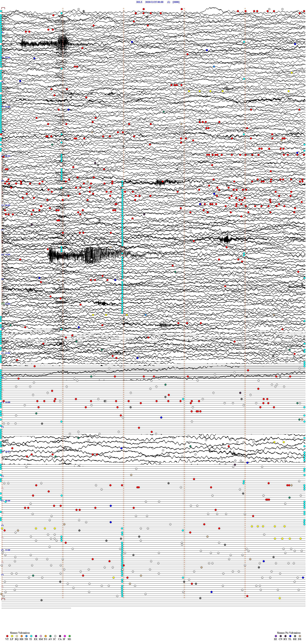Click the 2020/12/25 00:00 date header

click(154, 2)
